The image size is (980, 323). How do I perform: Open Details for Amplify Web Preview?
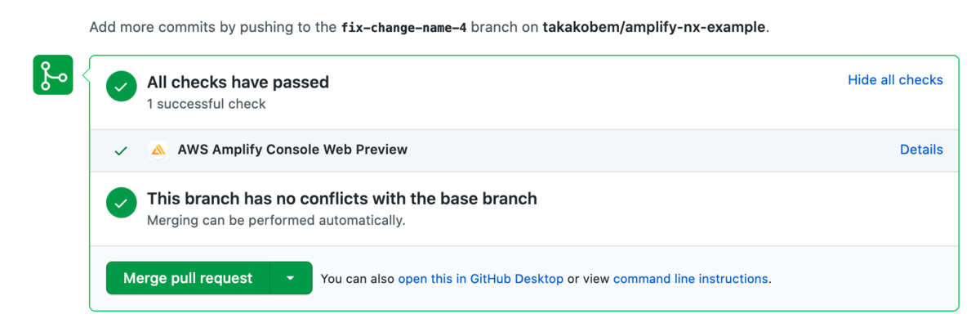click(x=921, y=150)
